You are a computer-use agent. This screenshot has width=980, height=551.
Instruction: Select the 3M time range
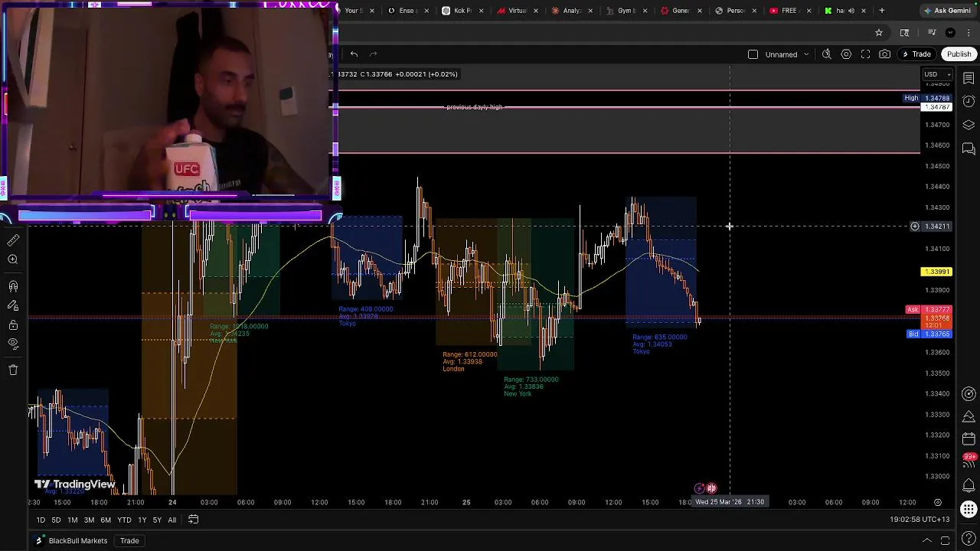coord(89,520)
